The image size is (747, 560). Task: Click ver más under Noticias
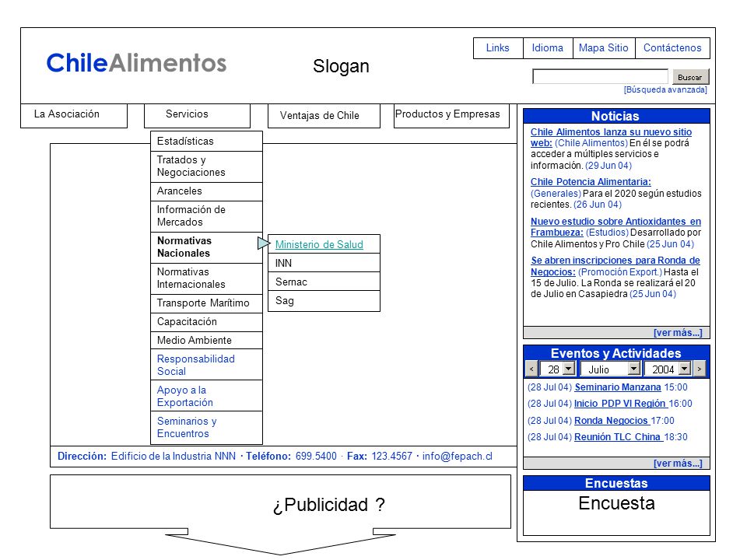click(x=678, y=333)
